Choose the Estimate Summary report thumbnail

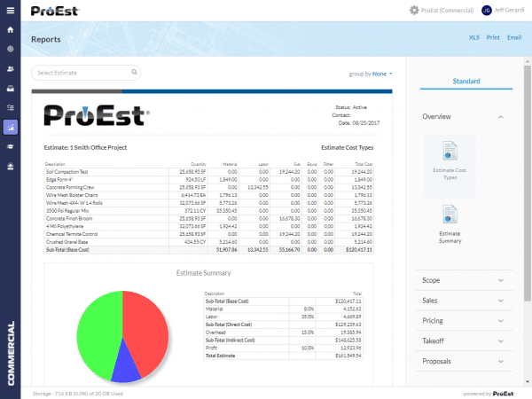[x=450, y=223]
